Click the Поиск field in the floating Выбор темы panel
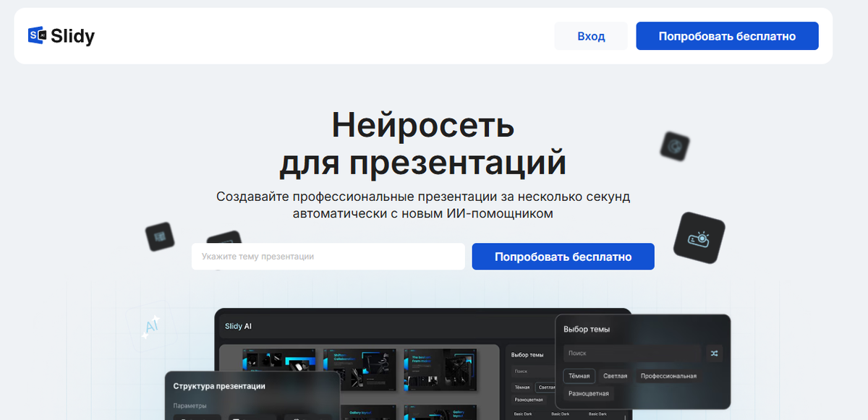868x420 pixels. tap(632, 353)
